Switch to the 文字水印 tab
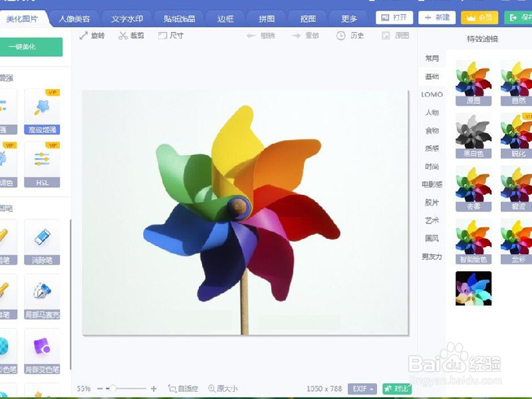This screenshot has height=399, width=532. point(127,19)
